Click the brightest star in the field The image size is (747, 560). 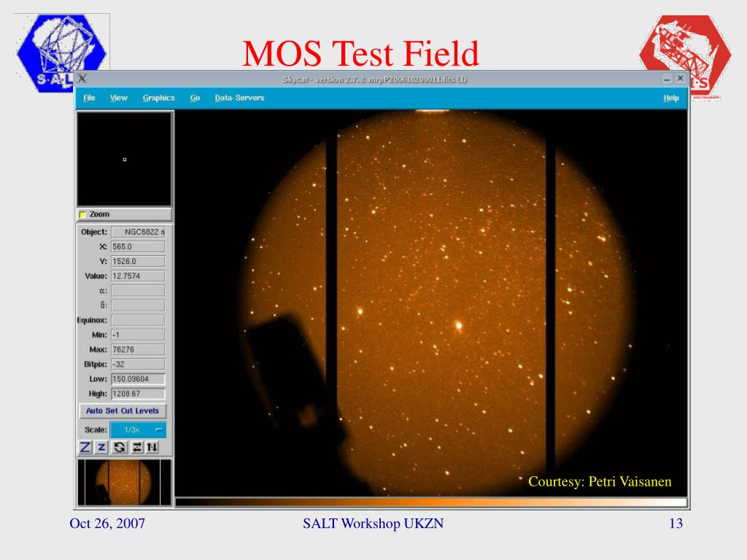(459, 326)
